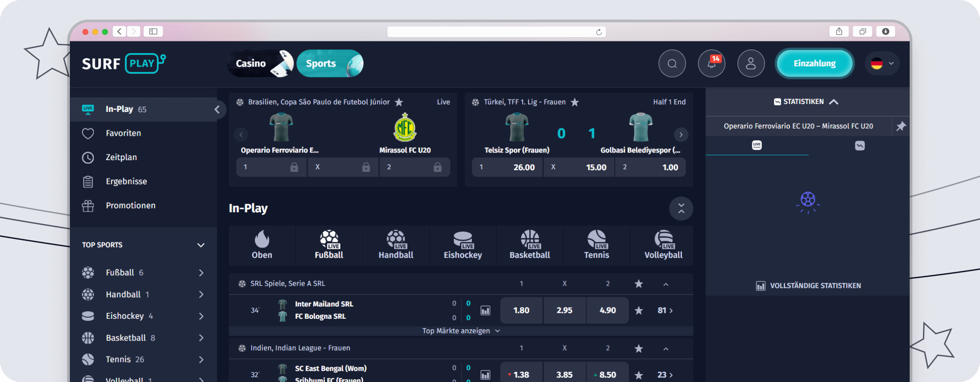
Task: Expand Tennis in Top Sports
Action: pos(201,359)
